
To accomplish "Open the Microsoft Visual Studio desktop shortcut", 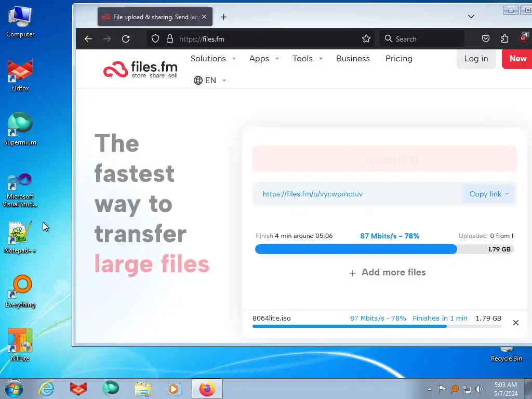I will 20,190.
